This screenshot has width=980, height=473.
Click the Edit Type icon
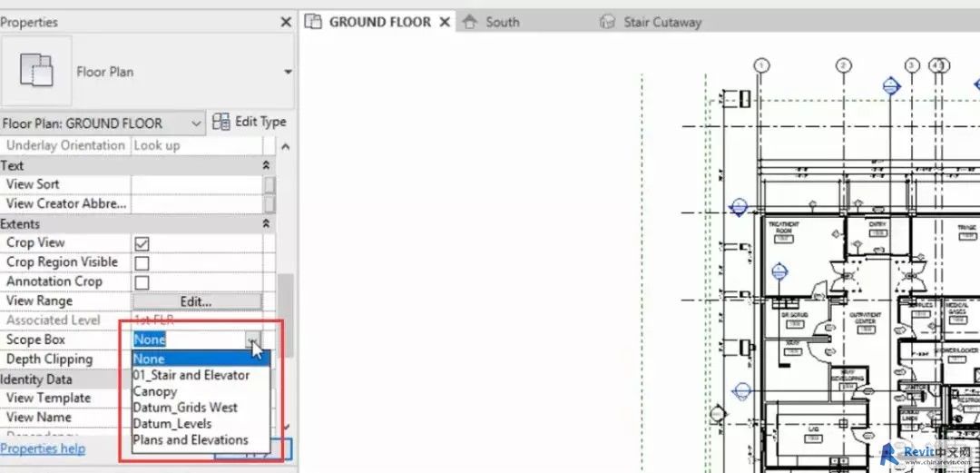pyautogui.click(x=220, y=122)
